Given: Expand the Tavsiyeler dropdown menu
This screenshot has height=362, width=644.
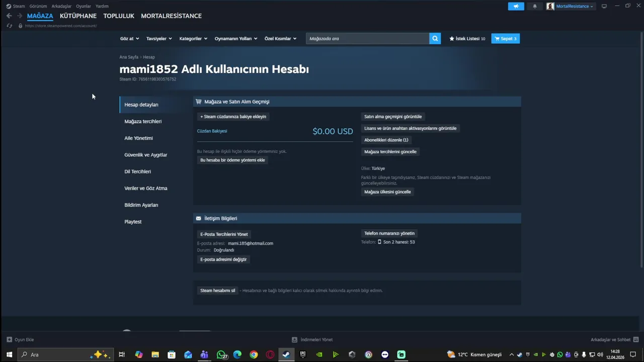Looking at the screenshot, I should click(x=159, y=38).
